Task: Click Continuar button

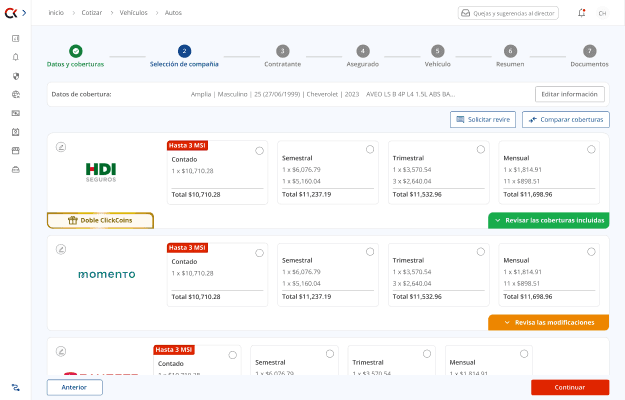Action: [x=570, y=387]
